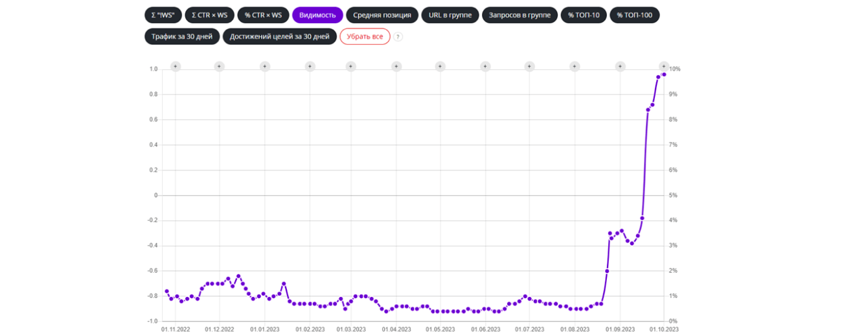868x335 pixels.
Task: Click the 5% right axis label
Action: pos(674,195)
